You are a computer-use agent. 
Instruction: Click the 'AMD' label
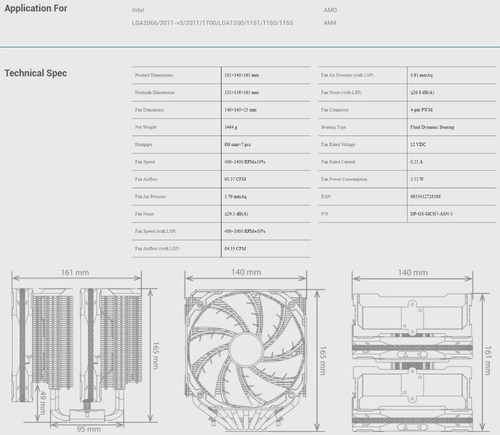330,10
